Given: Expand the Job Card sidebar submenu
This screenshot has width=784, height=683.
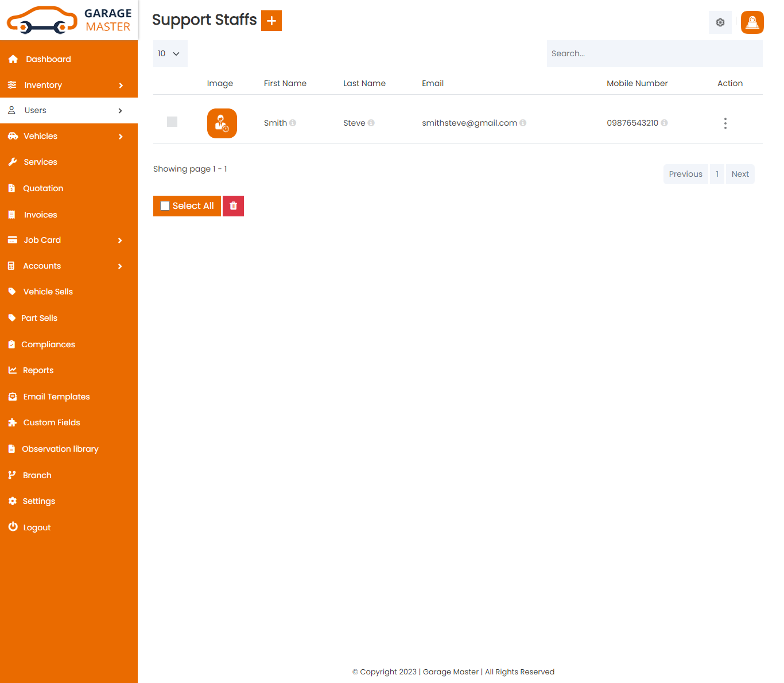Looking at the screenshot, I should pos(69,240).
